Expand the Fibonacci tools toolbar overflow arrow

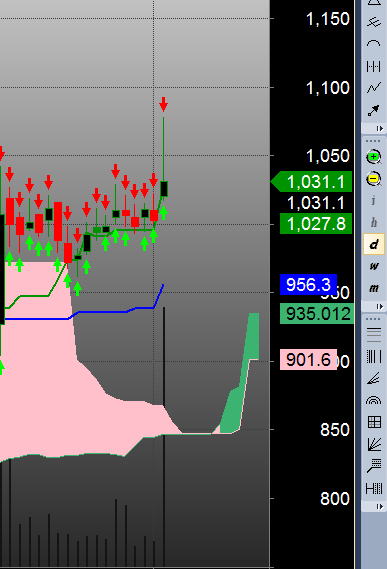(x=379, y=506)
